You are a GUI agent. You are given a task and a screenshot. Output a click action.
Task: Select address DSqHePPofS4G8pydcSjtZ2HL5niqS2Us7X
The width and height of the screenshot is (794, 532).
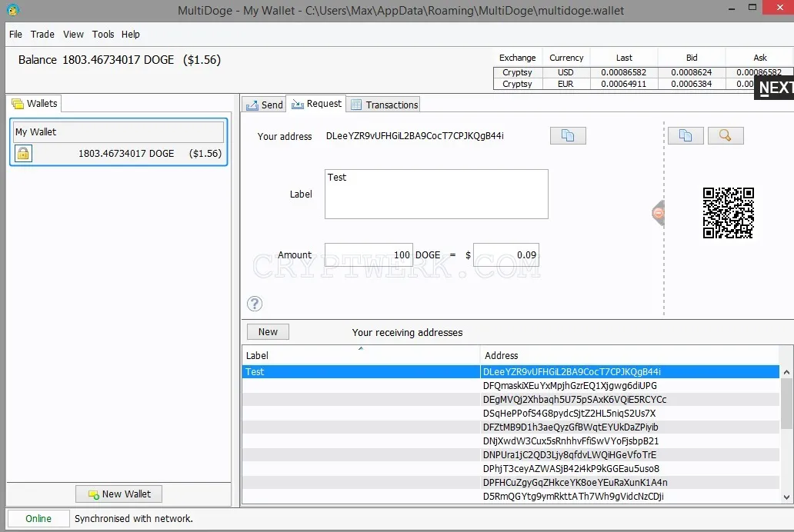510,414
